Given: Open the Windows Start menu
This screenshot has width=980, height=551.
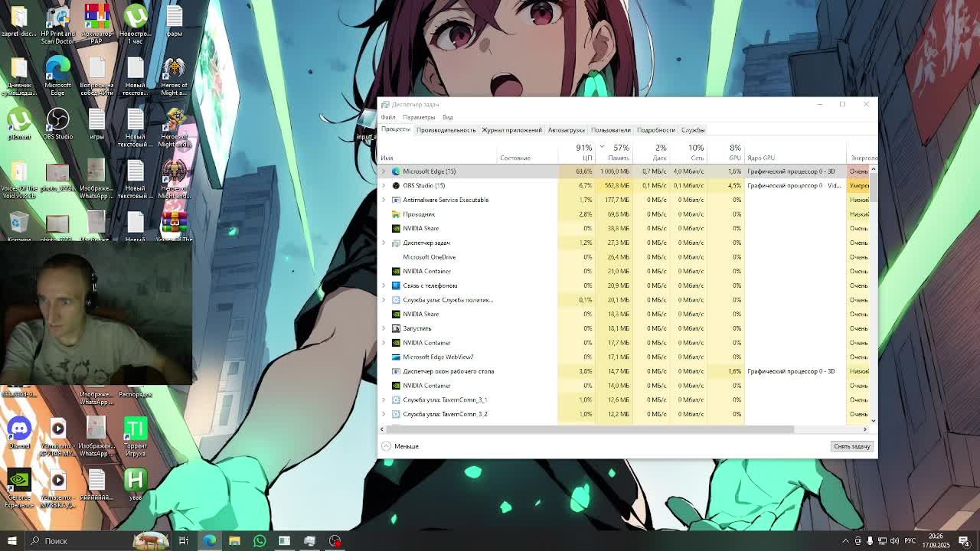Looking at the screenshot, I should pos(12,541).
